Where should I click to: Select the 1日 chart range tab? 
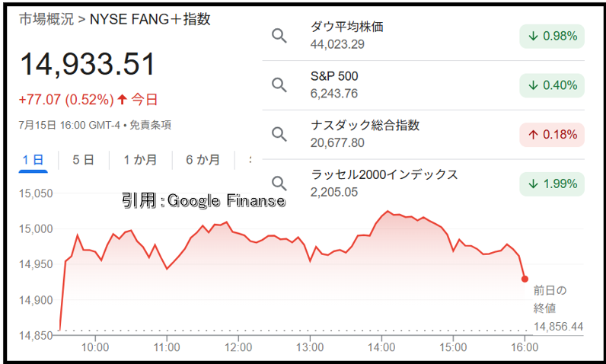click(33, 160)
